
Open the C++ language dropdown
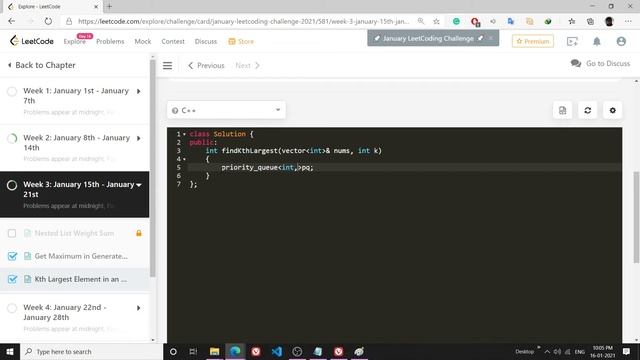click(226, 110)
